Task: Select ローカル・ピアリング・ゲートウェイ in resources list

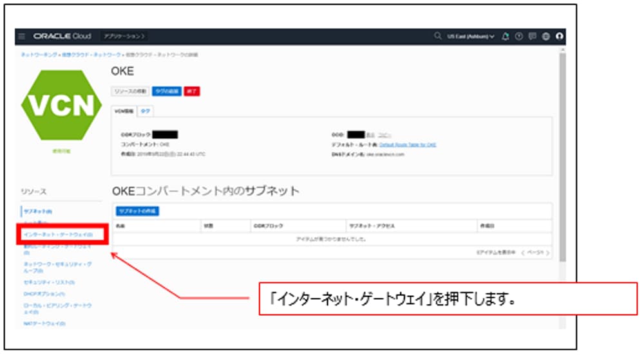Action: (57, 309)
